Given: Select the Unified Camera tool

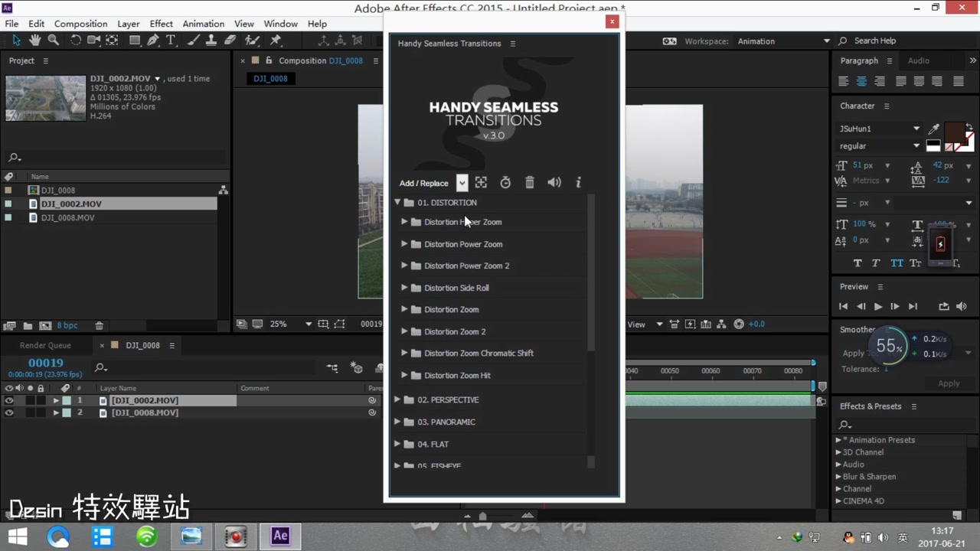Looking at the screenshot, I should coord(93,40).
